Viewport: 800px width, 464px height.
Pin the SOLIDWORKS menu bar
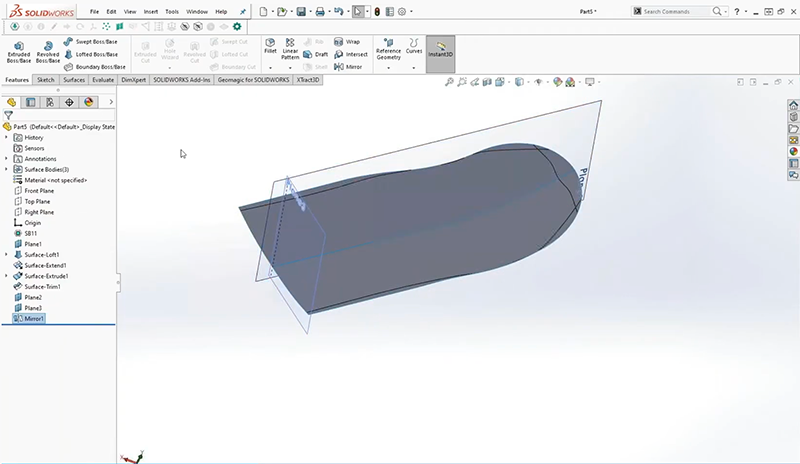[x=243, y=12]
